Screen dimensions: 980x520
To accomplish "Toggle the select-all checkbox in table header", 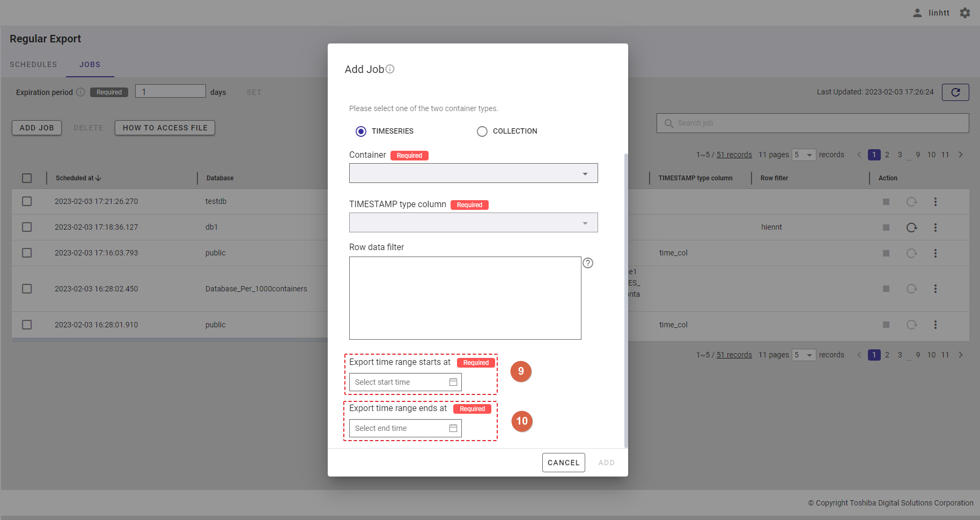I will click(x=27, y=178).
